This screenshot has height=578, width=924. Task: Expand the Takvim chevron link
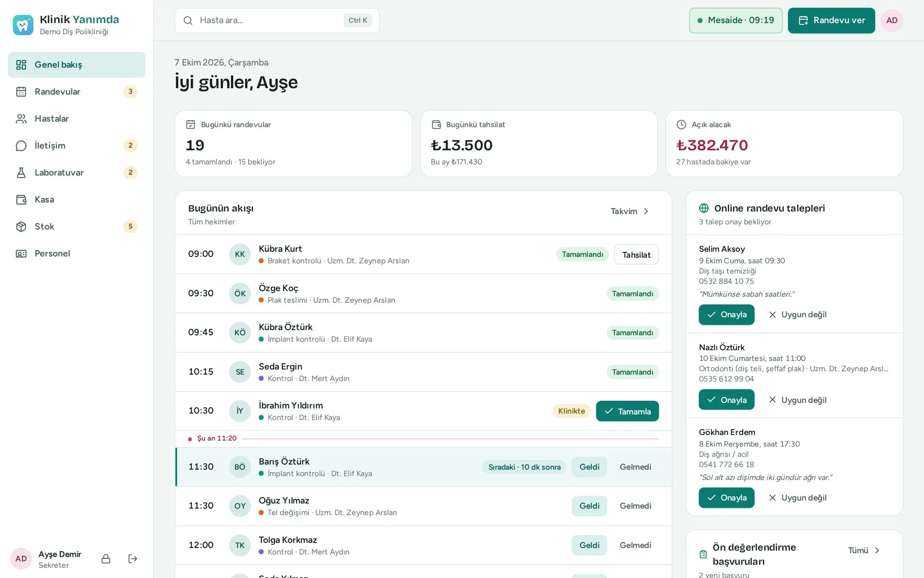tap(630, 211)
